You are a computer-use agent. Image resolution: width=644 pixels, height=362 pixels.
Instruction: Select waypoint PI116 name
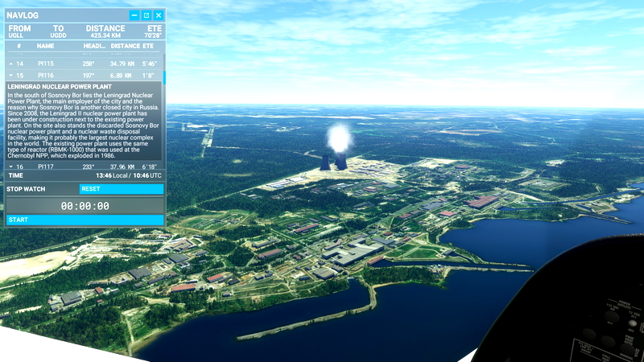(x=46, y=75)
